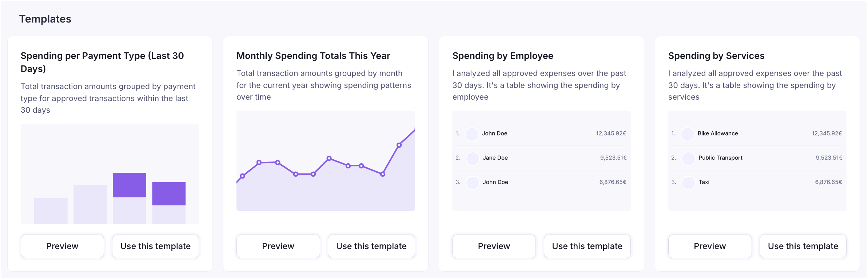Viewport: 868px width, 280px height.
Task: Select the Bike Allowance row with 12,345.92€
Action: (x=758, y=134)
